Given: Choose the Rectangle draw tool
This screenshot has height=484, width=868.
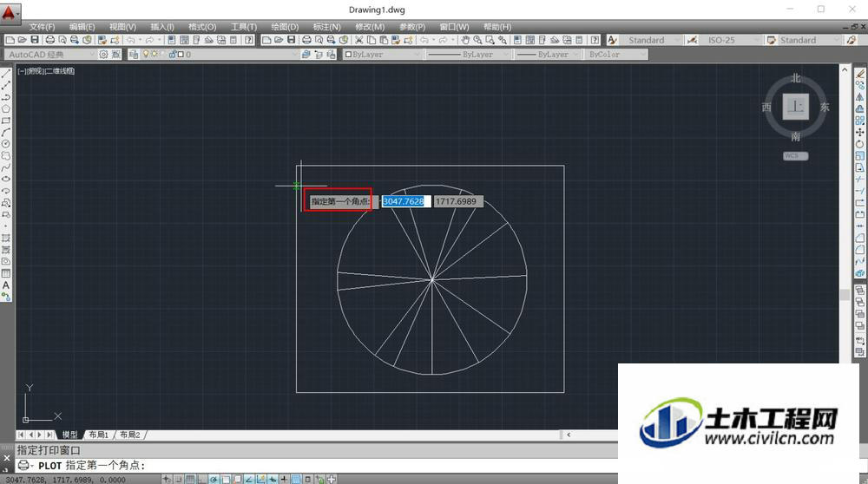Looking at the screenshot, I should [6, 120].
